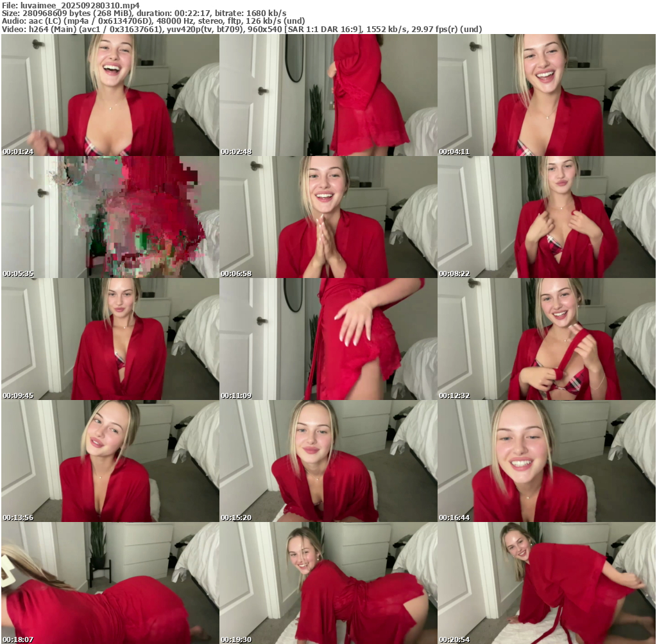Select the frame at 00:02:48
657x644 pixels.
[x=328, y=95]
